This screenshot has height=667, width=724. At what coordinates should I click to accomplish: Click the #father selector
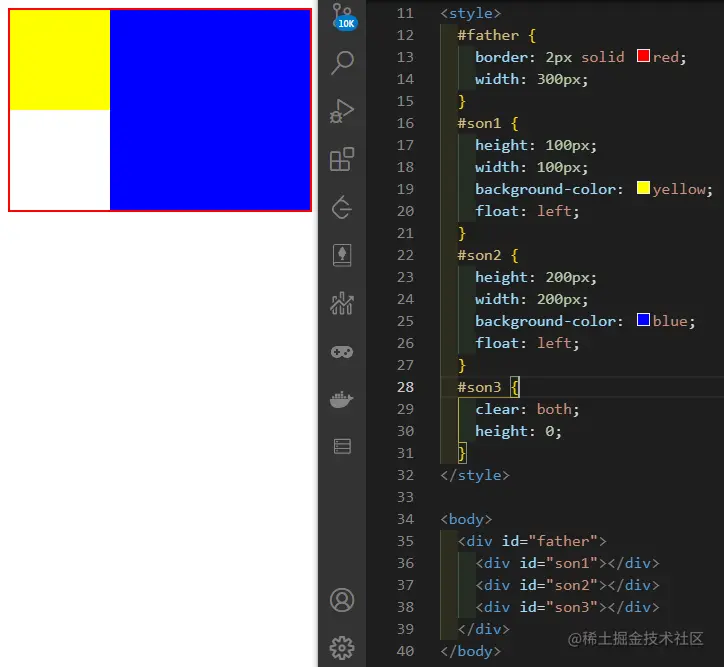488,35
